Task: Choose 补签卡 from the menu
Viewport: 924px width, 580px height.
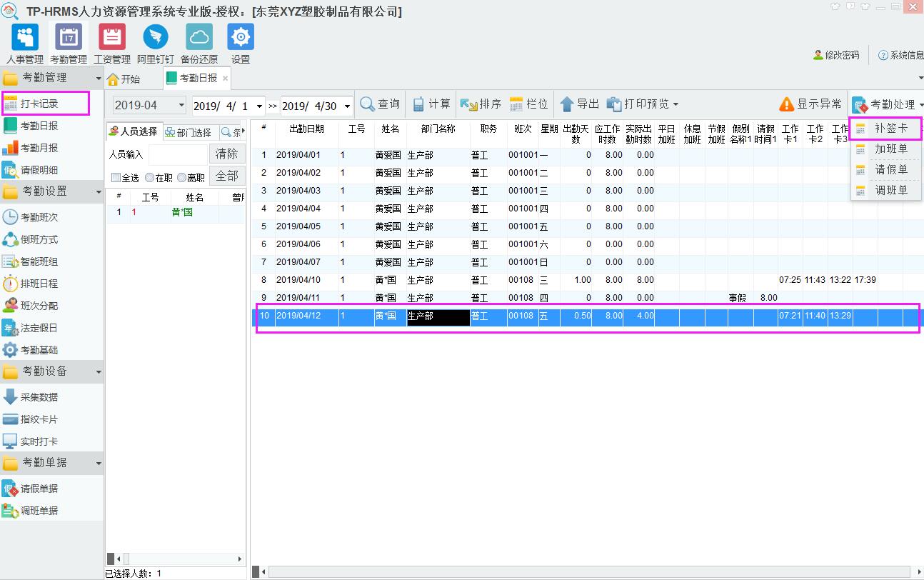Action: [885, 129]
